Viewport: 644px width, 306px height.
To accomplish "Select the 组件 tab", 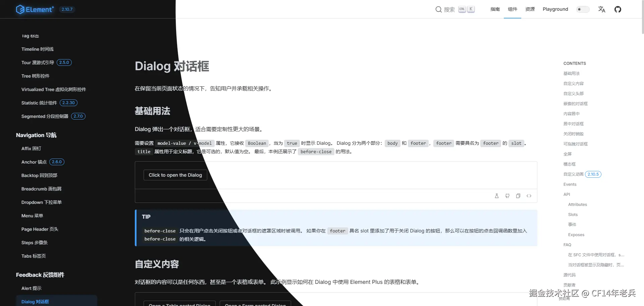I will pyautogui.click(x=512, y=9).
